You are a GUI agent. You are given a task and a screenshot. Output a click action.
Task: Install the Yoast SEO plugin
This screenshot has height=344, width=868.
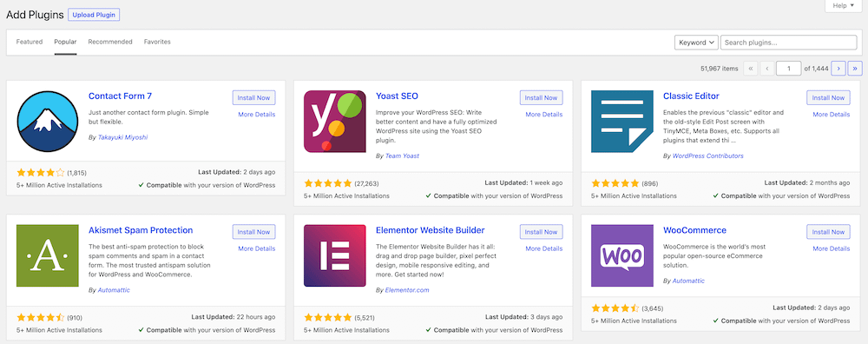(x=542, y=97)
